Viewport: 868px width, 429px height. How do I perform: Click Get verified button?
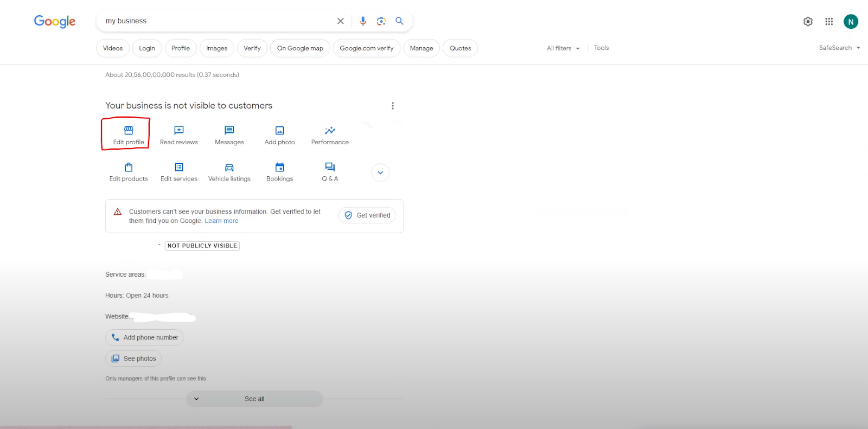367,215
